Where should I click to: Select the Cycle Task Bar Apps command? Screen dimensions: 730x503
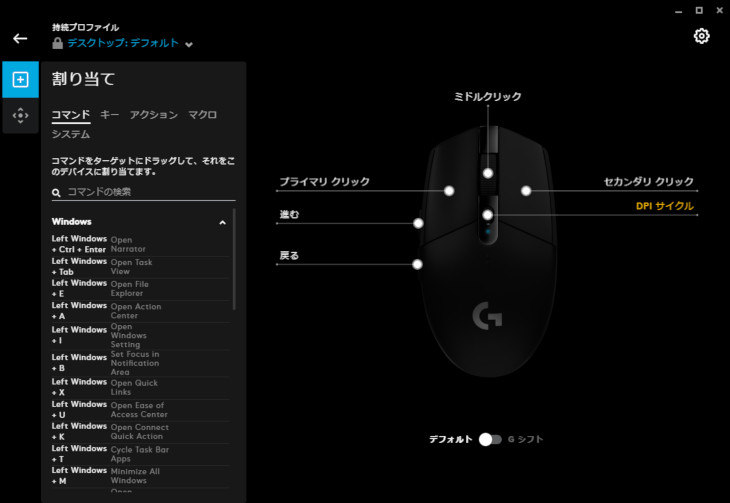(x=141, y=454)
